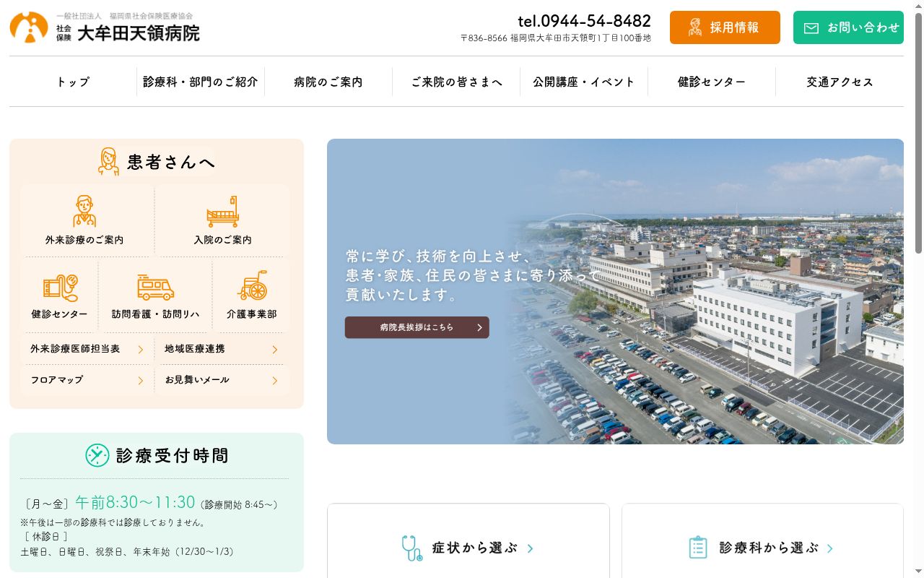
Task: Click the person icon in 採用情報 button
Action: (x=694, y=27)
